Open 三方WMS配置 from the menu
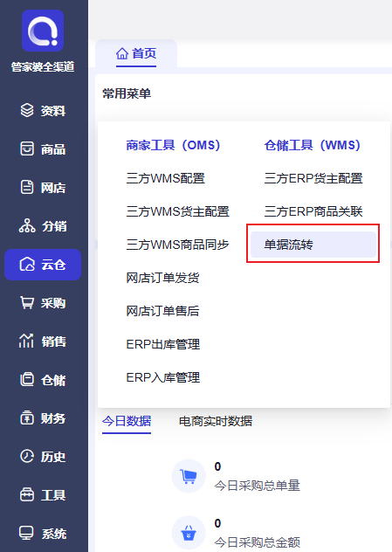 (x=165, y=178)
